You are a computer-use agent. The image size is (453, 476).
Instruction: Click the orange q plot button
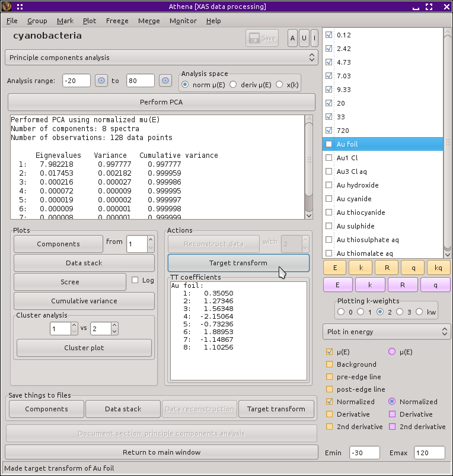(x=413, y=268)
